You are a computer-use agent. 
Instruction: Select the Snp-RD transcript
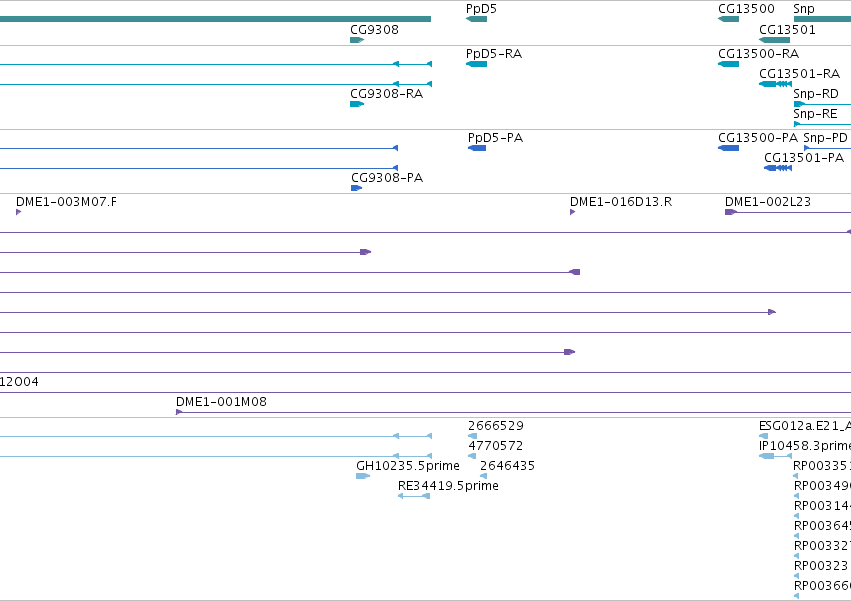click(822, 104)
